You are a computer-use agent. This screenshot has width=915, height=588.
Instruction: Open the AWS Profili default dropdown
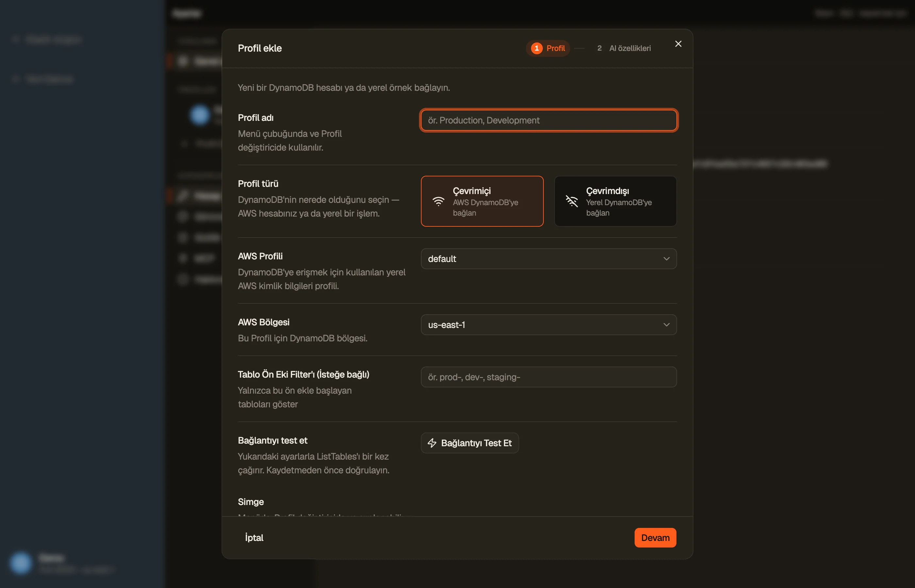coord(548,259)
